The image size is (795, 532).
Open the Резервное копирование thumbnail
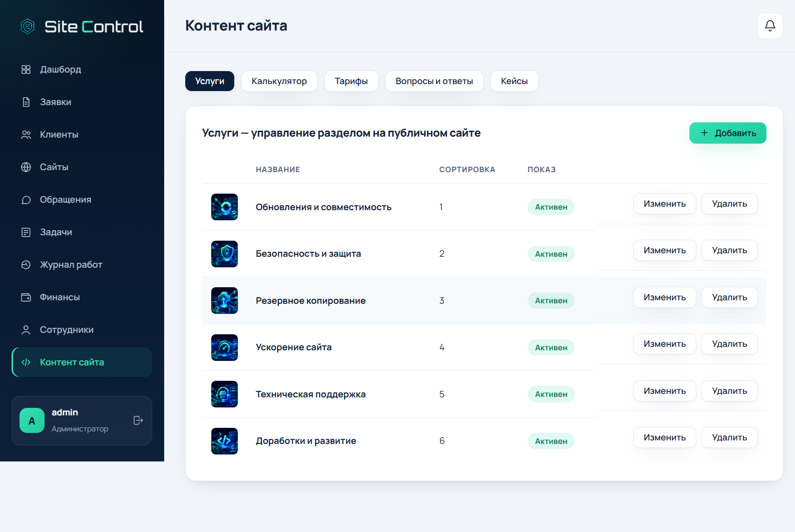tap(224, 300)
